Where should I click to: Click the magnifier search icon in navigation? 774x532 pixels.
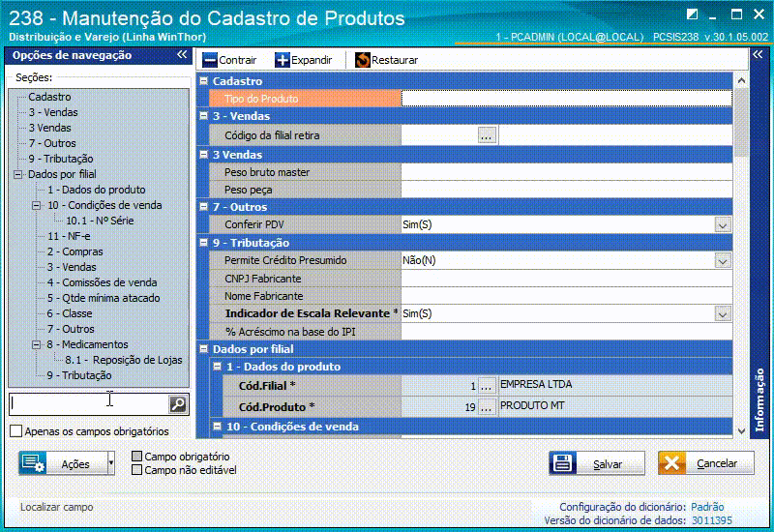[x=178, y=404]
